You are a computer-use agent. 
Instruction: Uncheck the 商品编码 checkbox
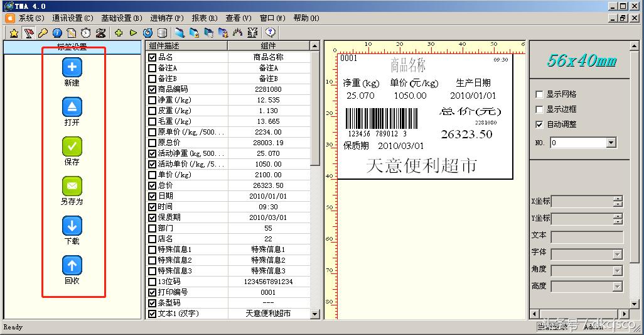[x=153, y=89]
